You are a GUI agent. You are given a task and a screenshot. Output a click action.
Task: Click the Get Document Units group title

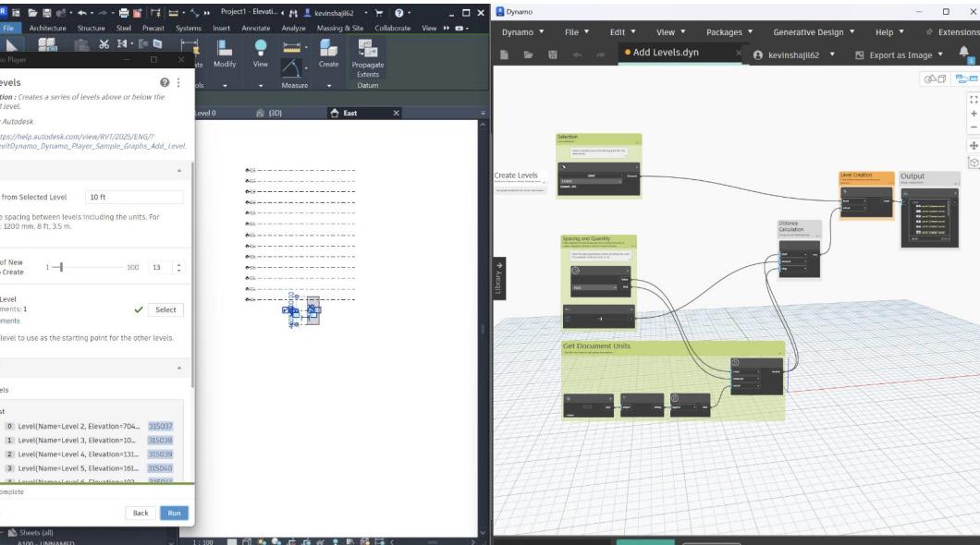tap(596, 345)
